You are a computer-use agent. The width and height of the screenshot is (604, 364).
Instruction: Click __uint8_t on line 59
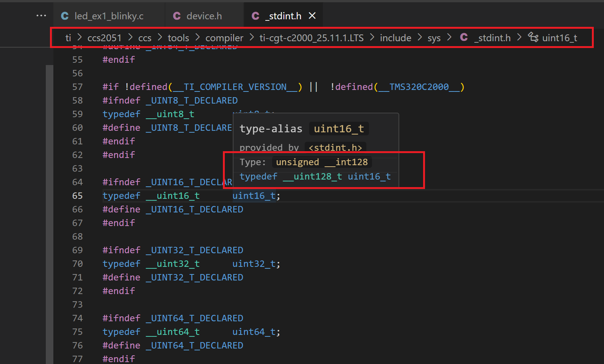(x=170, y=114)
